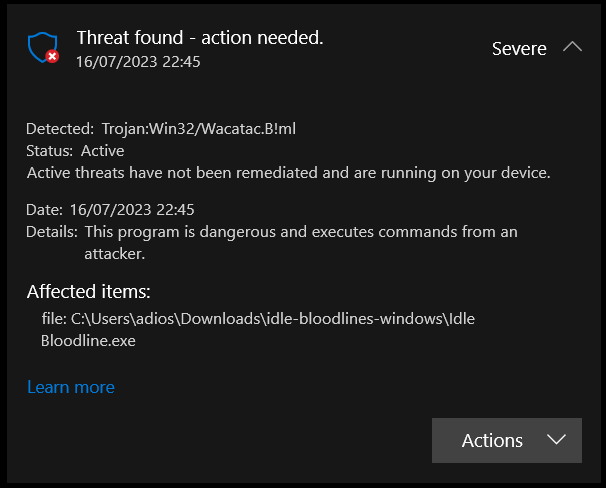Collapse threat details with the up chevron
The height and width of the screenshot is (488, 606).
pyautogui.click(x=572, y=47)
